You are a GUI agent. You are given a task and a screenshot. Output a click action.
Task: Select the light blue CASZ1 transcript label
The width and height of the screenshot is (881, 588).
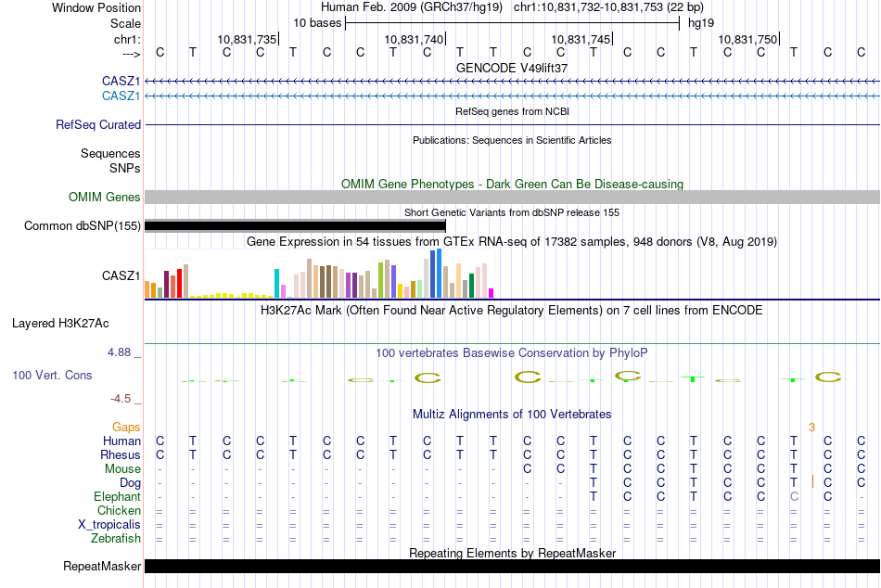click(121, 96)
